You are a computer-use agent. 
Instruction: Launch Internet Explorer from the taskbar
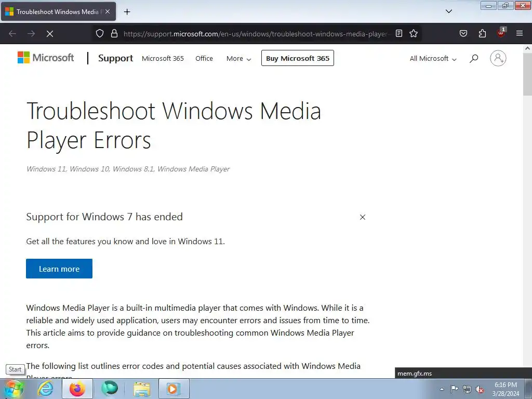point(46,389)
